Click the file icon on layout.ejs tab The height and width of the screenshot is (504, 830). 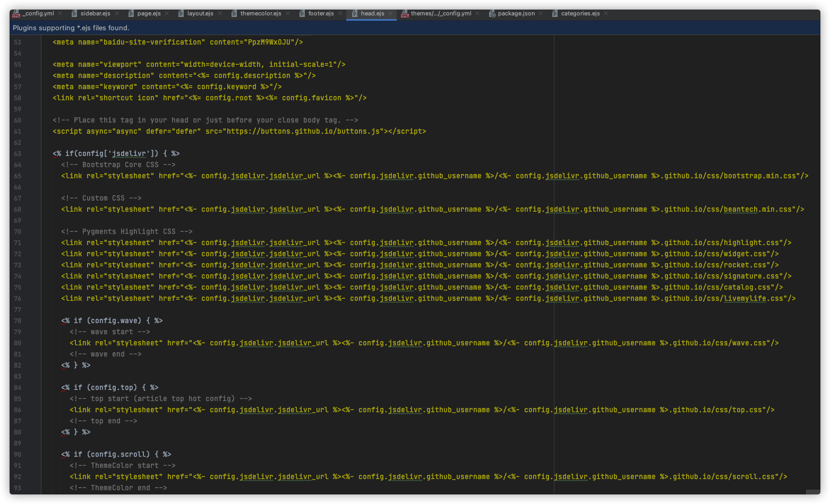point(181,14)
